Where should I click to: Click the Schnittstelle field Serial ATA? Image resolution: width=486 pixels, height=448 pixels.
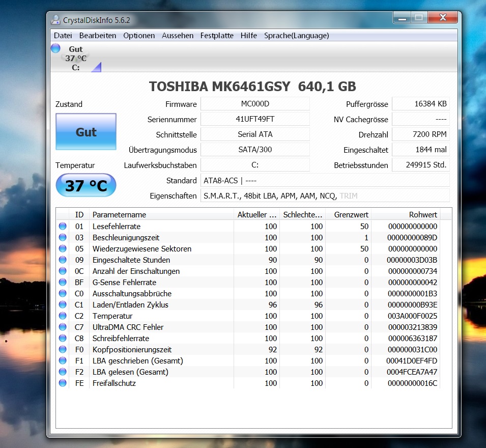click(255, 134)
